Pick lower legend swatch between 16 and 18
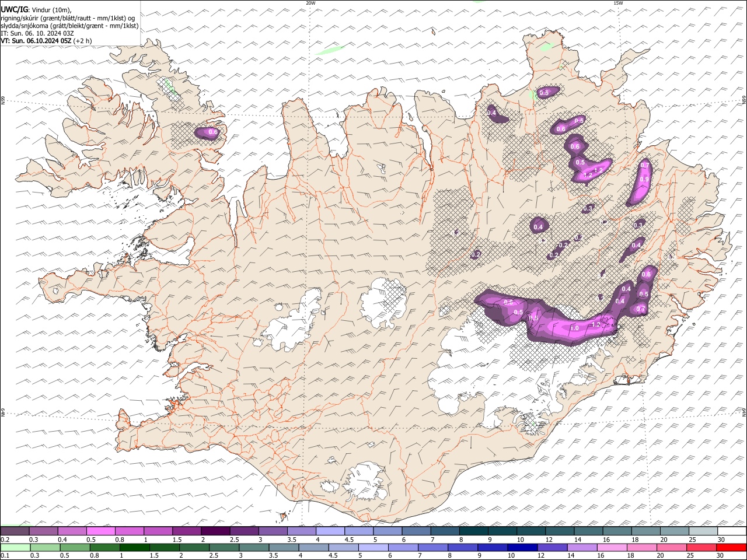The image size is (747, 560). tap(612, 548)
